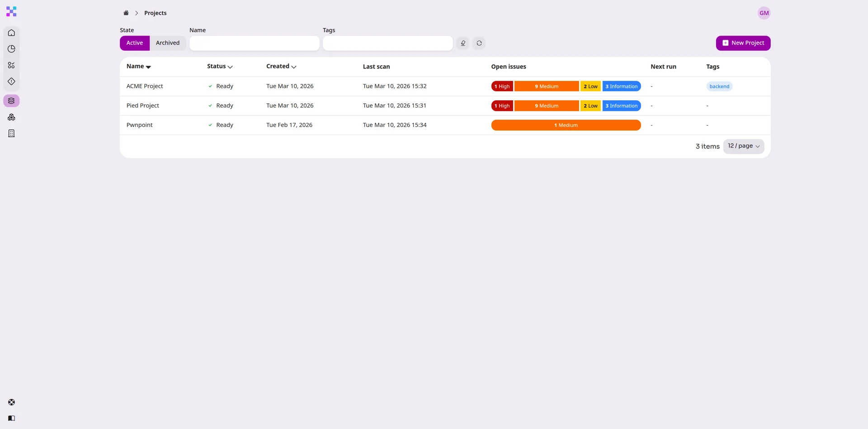Open the Issues diamond-alert sidebar icon
868x429 pixels.
click(x=11, y=81)
